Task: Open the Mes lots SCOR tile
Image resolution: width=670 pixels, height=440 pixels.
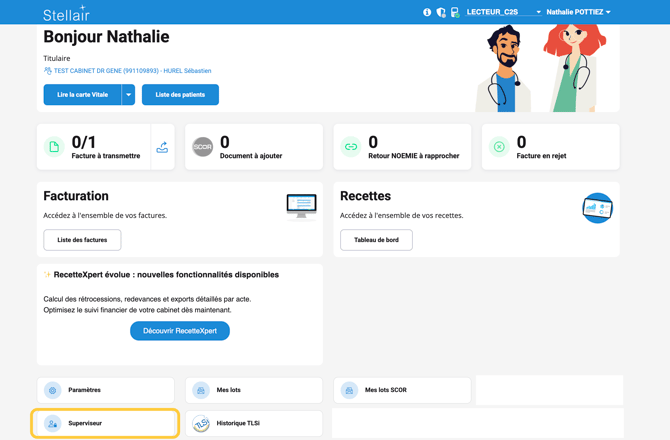Action: (402, 390)
